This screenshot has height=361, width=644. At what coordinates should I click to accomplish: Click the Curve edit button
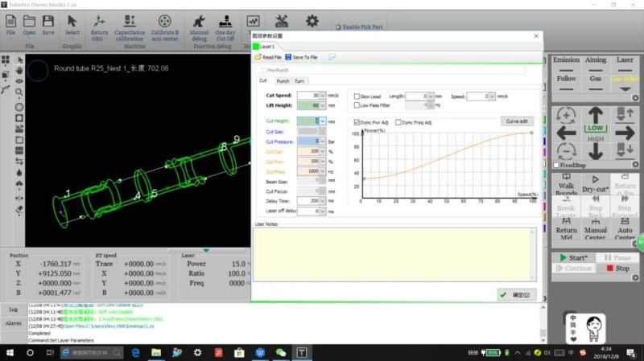coord(517,121)
